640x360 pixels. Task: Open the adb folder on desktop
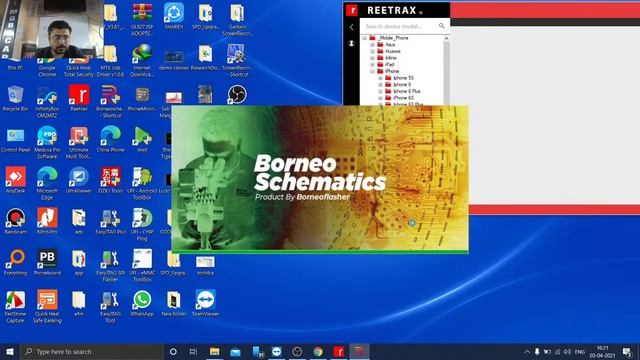[79, 221]
